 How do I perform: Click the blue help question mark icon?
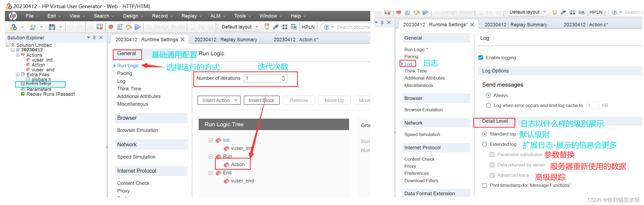pos(327,27)
